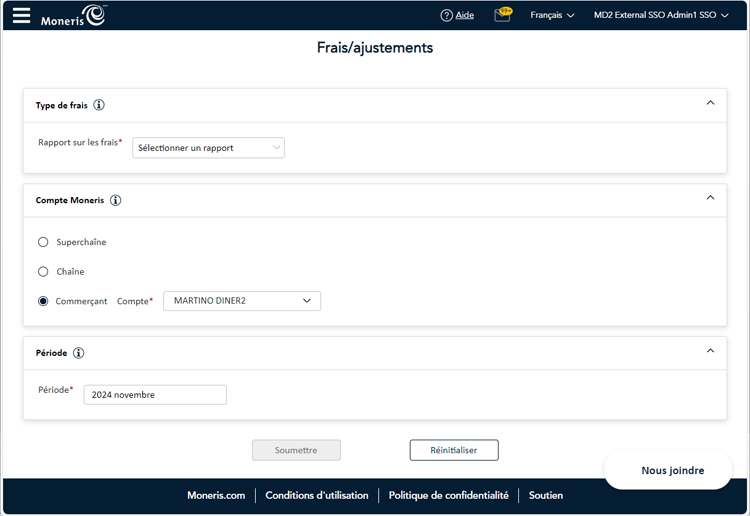Select the Commerçant radio button
The height and width of the screenshot is (516, 750).
43,301
